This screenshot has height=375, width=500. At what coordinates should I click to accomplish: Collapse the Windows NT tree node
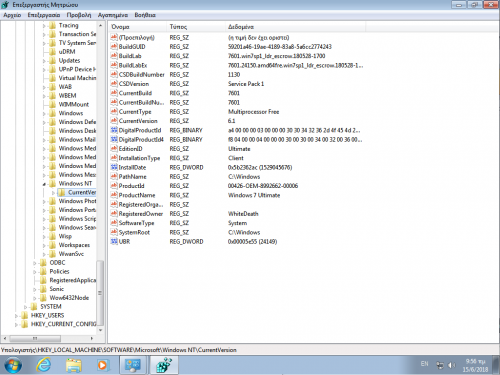[44, 184]
